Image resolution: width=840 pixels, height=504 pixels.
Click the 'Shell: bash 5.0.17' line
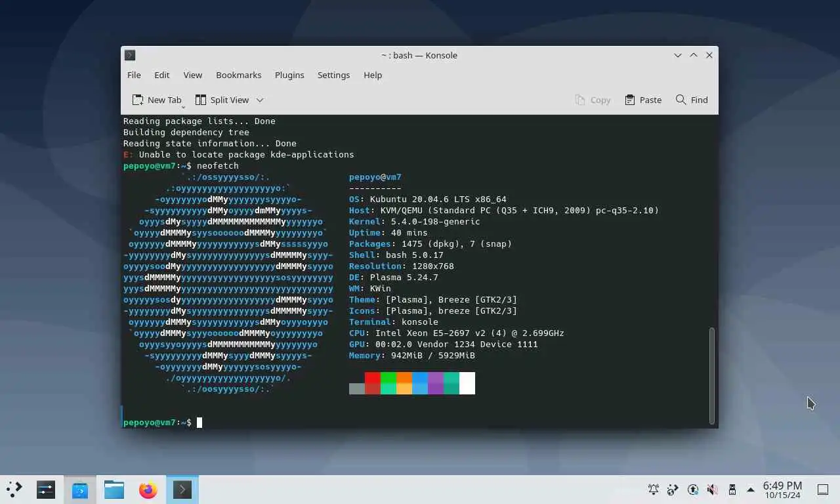click(x=396, y=255)
